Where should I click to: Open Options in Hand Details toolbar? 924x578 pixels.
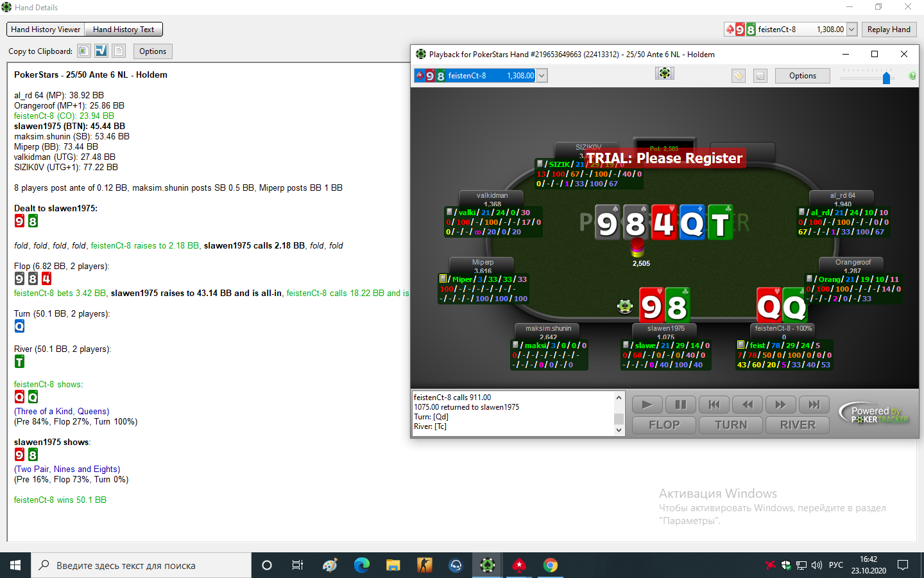[153, 51]
